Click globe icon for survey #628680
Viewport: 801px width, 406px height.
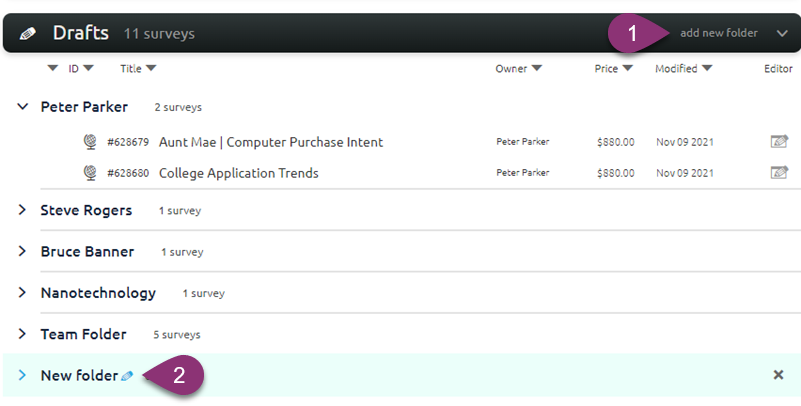pos(90,172)
